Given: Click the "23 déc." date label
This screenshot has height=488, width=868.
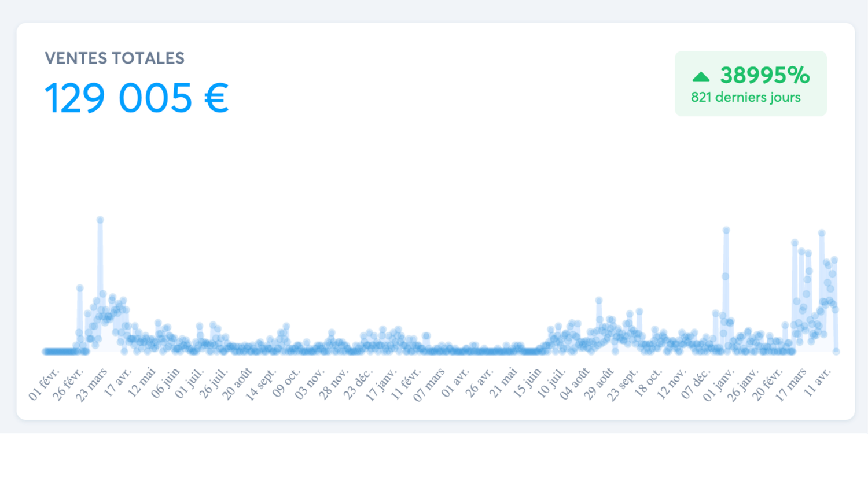Looking at the screenshot, I should pyautogui.click(x=357, y=385).
